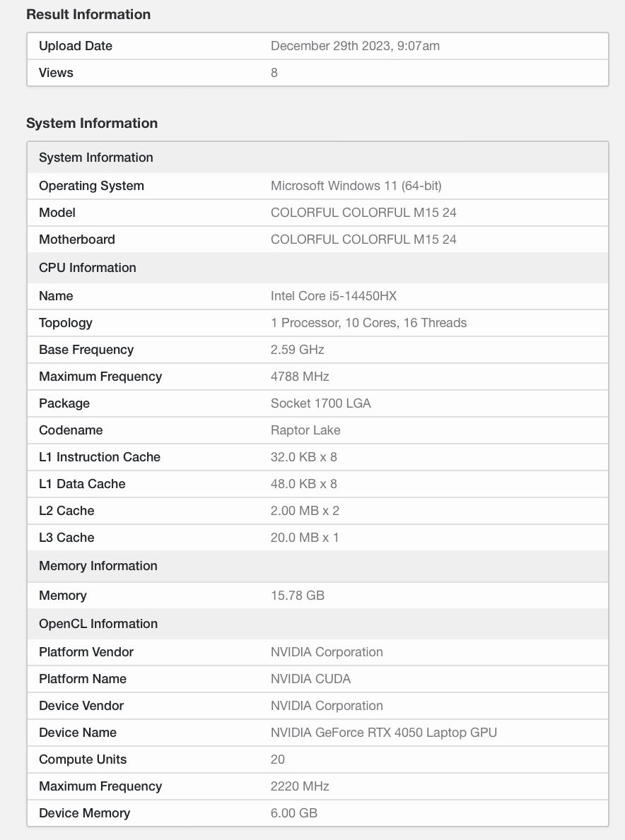Click the Views count value
This screenshot has width=625, height=840.
[274, 73]
